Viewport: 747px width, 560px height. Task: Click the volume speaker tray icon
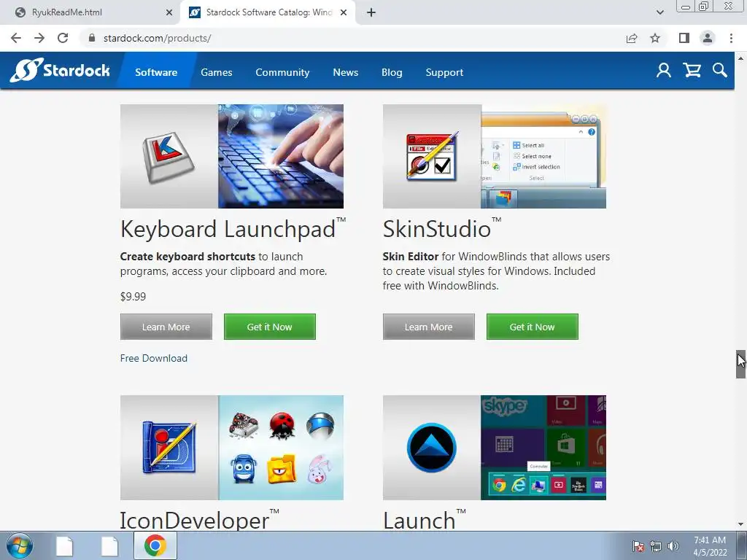[673, 546]
